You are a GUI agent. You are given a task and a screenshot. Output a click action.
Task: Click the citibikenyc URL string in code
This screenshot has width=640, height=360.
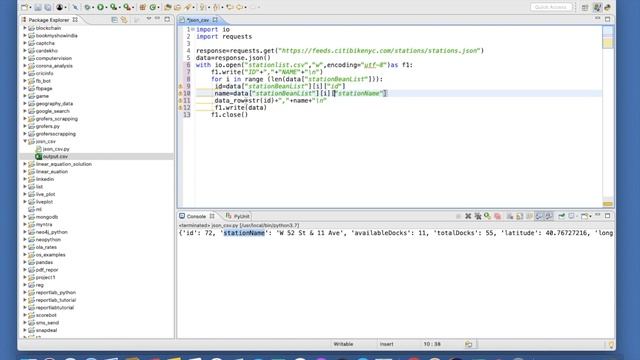click(x=380, y=51)
